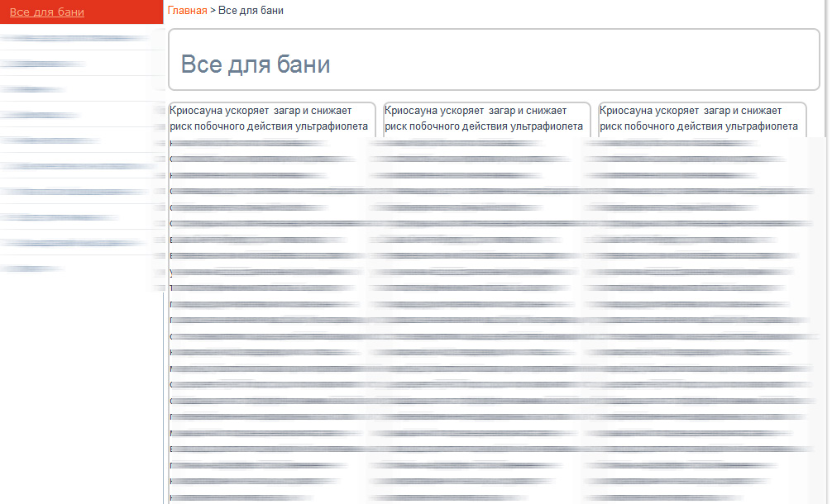Open the red 'Все для бани' sidebar header link

(x=46, y=12)
